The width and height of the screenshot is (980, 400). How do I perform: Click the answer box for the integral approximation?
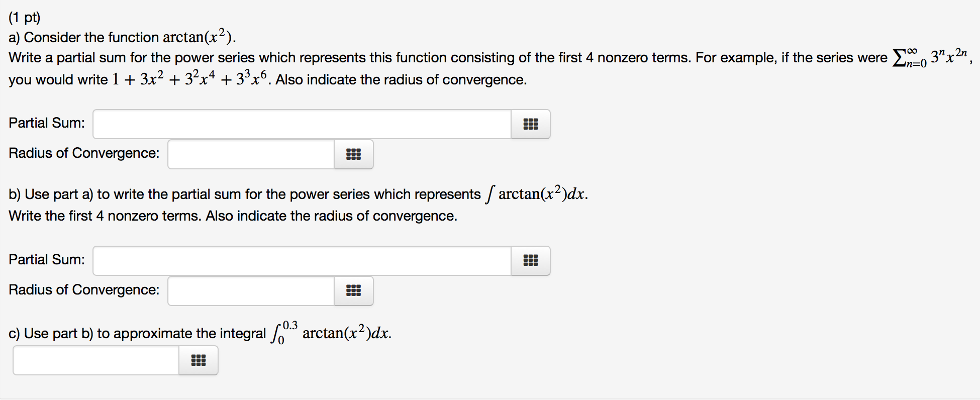pos(95,360)
